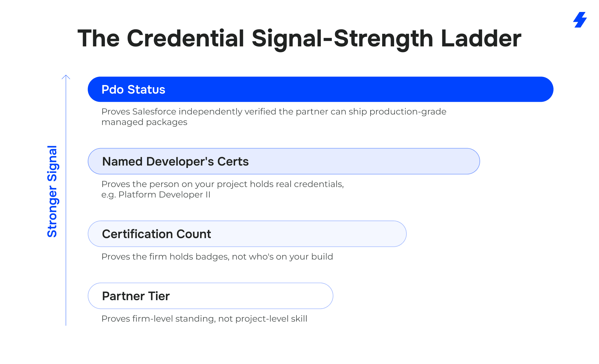Screen dimensions: 599x364
Task: Click the Platform Developer II description text
Action: point(223,189)
